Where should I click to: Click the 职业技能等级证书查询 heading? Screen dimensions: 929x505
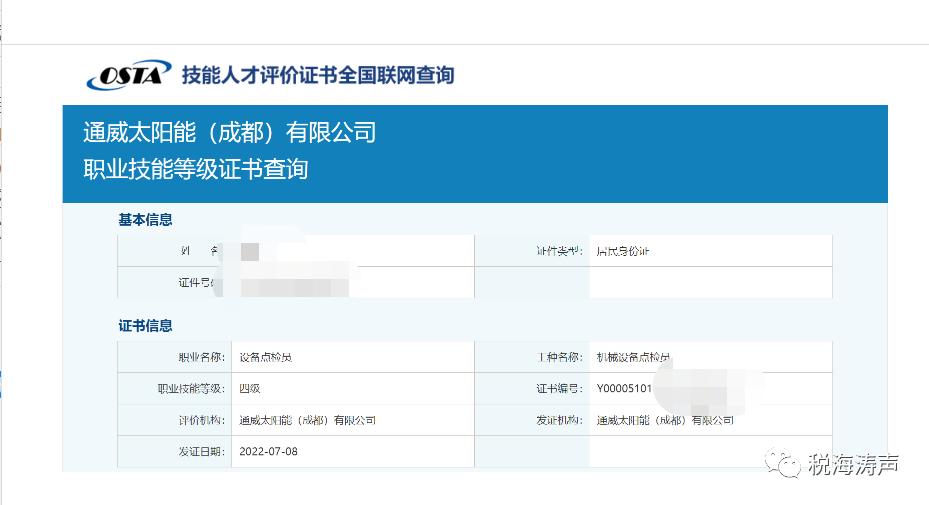[x=196, y=169]
